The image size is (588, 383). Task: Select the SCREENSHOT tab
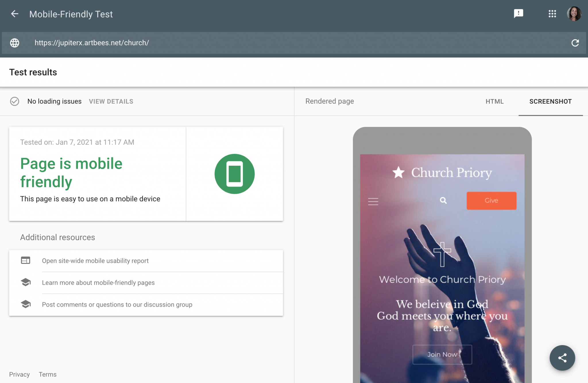point(550,101)
